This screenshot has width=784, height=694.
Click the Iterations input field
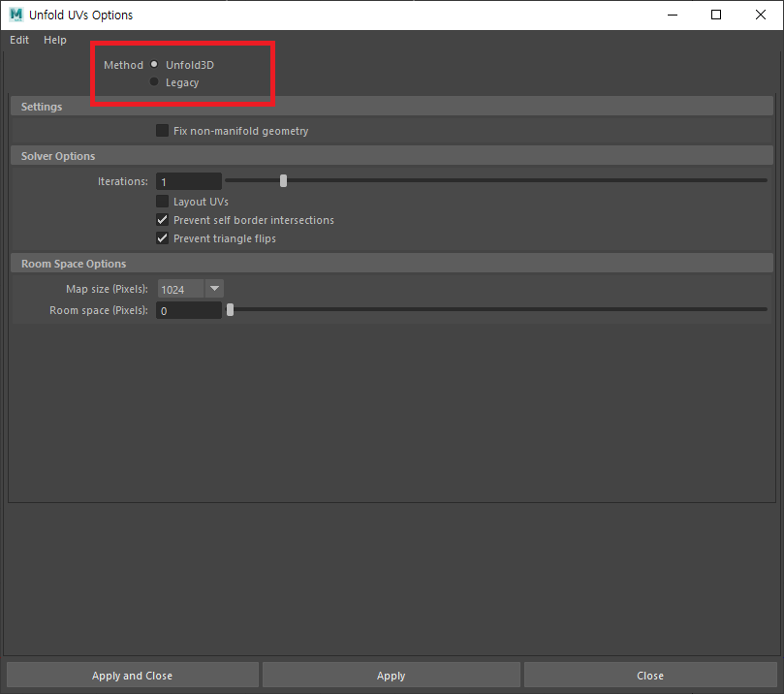pos(189,181)
